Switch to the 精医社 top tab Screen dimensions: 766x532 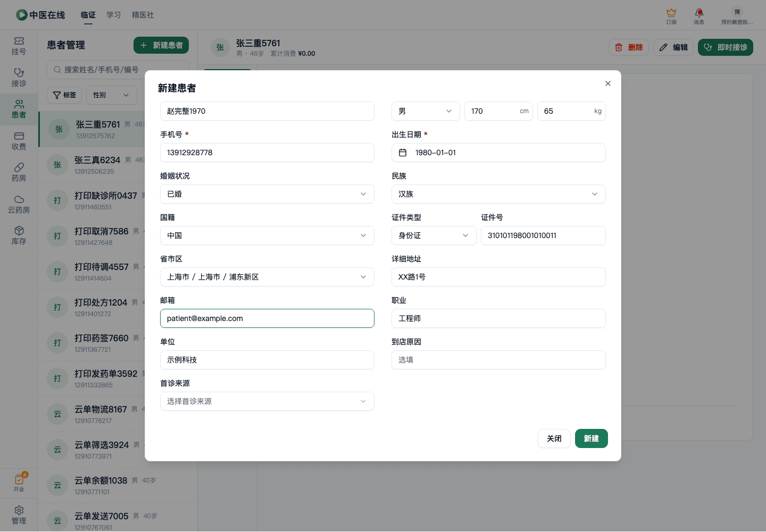143,15
